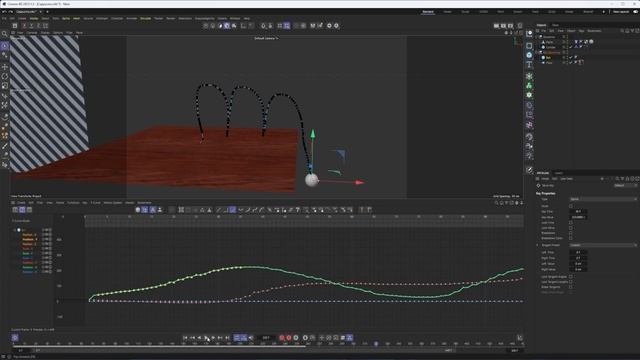Click the search icon in Objects manager
The width and height of the screenshot is (640, 360).
click(x=622, y=31)
